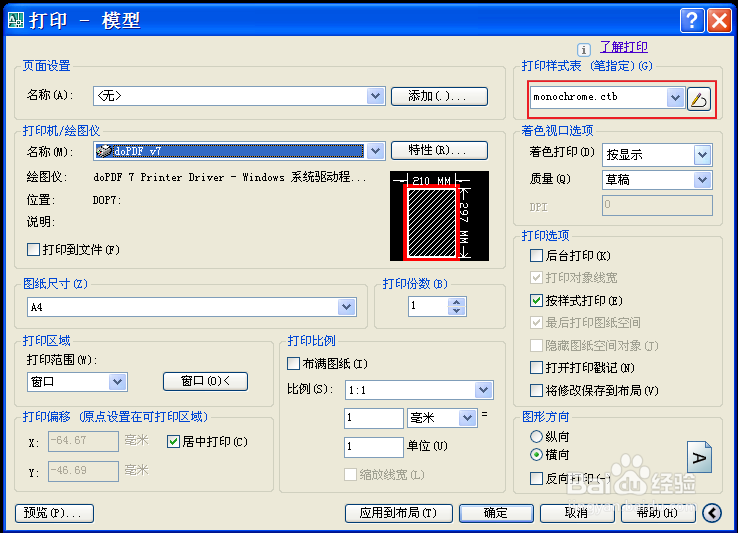Close the print dialog with the X
738x533 pixels.
(719, 21)
